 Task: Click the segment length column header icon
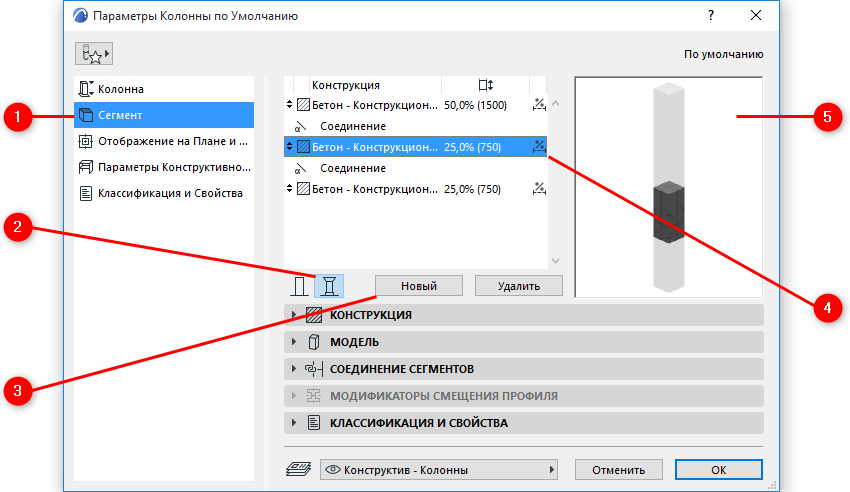(486, 85)
